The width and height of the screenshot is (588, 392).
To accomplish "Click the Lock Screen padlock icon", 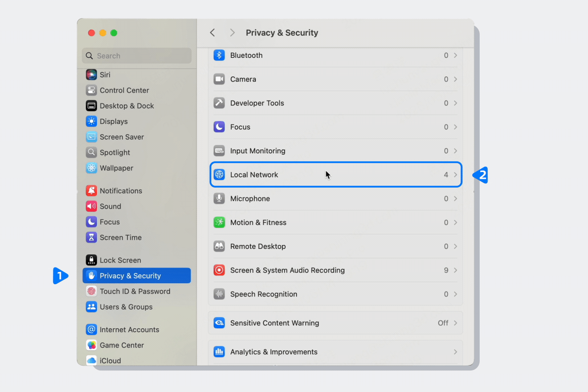I will (x=91, y=260).
